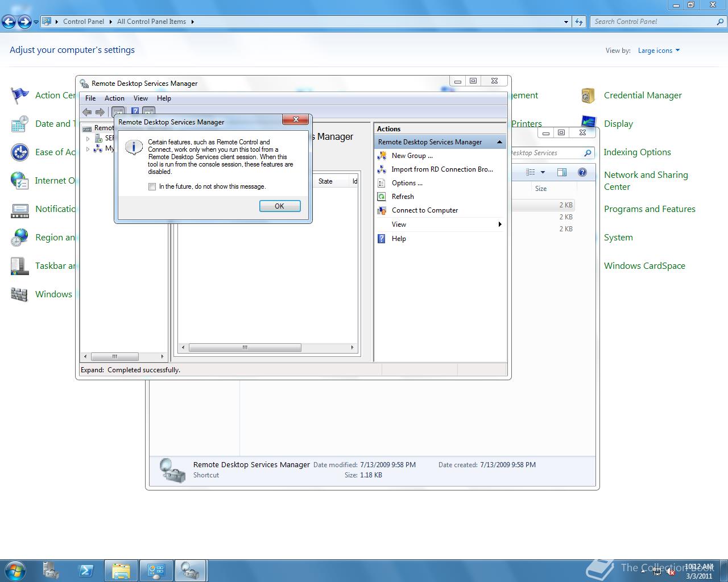Click the Connect to Computer icon
The width and height of the screenshot is (728, 582).
point(382,210)
